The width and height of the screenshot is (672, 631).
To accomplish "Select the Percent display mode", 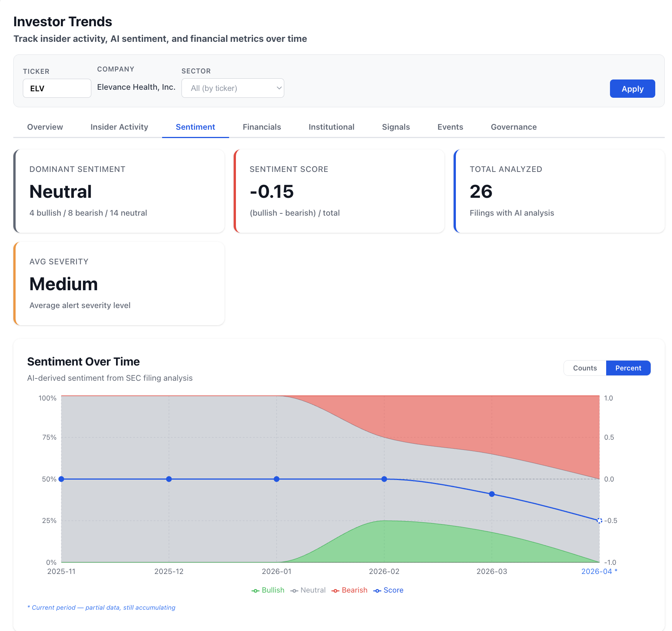I will tap(628, 368).
